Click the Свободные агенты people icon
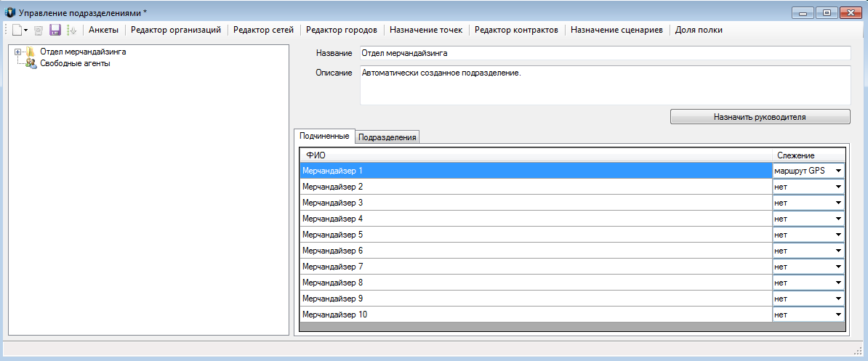Viewport: 868px width, 361px height. coord(31,63)
